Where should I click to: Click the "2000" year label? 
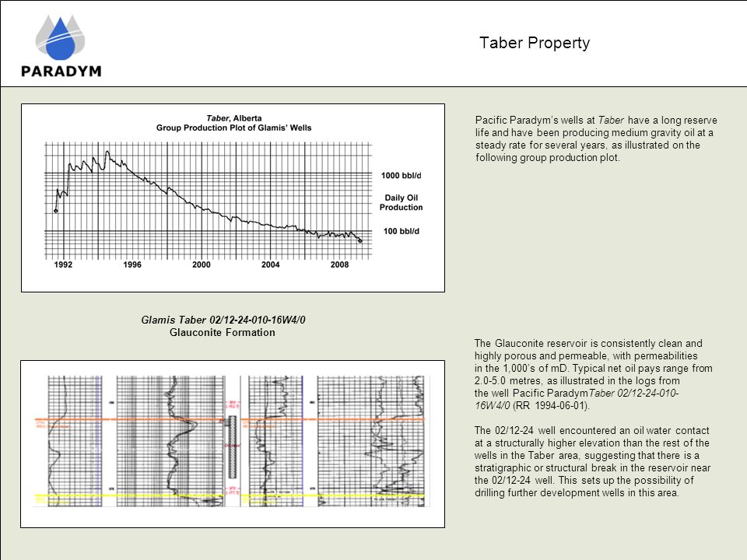pyautogui.click(x=201, y=264)
